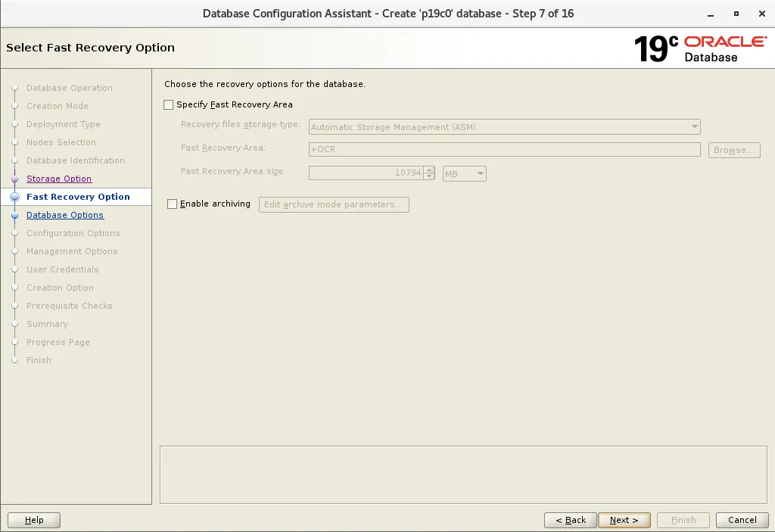
Task: Enable archiving for the database
Action: click(172, 204)
